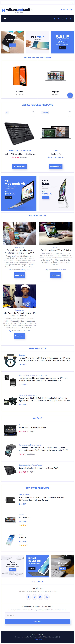Open the Privacy Policy footer link
The image size is (75, 644).
(x=37, y=639)
